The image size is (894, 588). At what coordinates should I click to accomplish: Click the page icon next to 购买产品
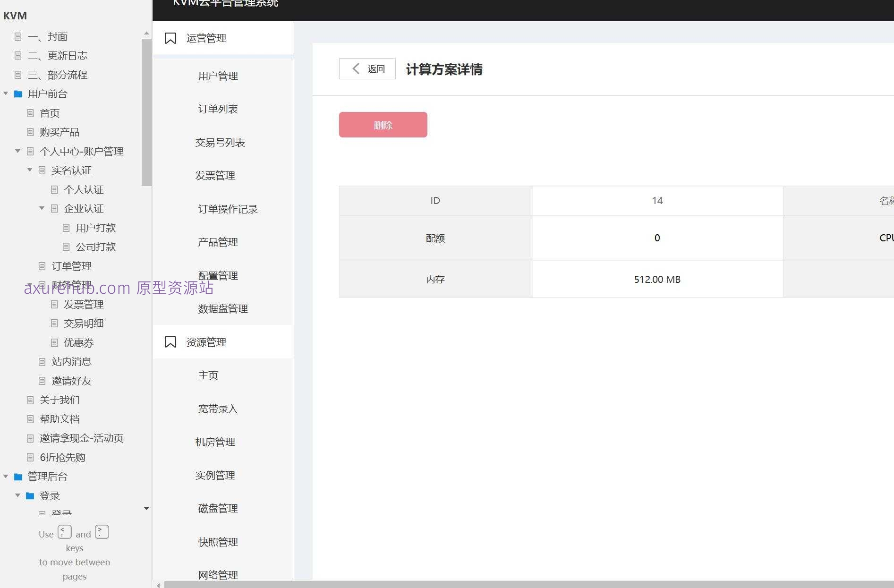tap(30, 132)
